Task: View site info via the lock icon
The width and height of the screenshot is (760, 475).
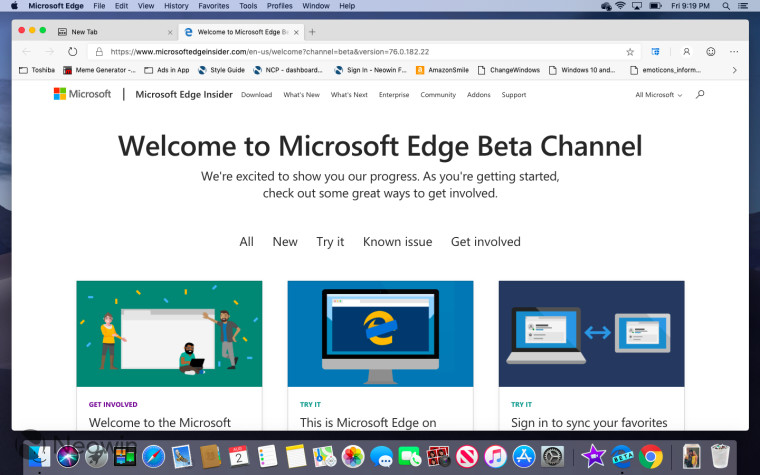Action: 99,51
